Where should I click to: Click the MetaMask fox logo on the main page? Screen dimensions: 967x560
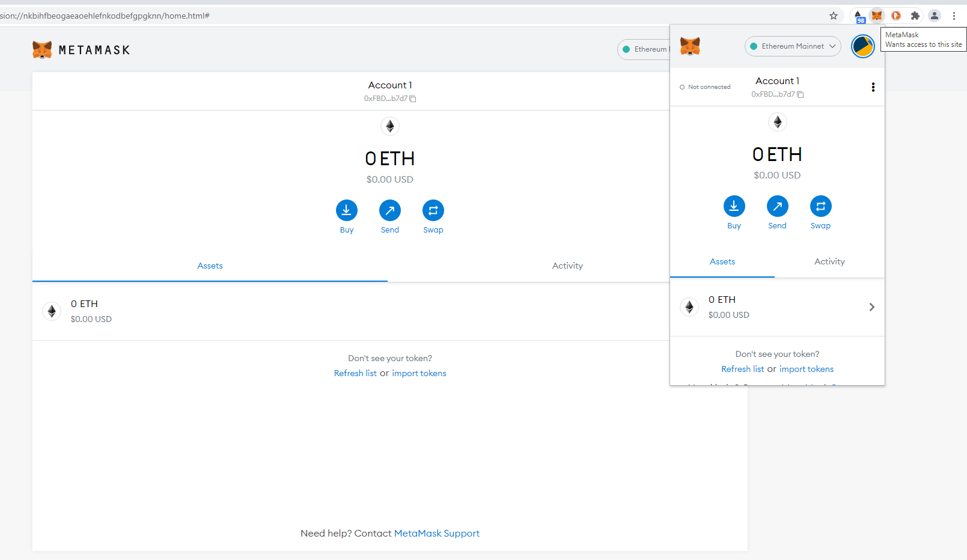pos(42,50)
